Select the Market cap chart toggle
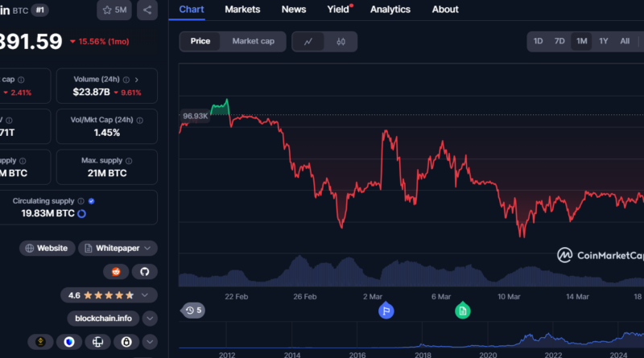 253,41
